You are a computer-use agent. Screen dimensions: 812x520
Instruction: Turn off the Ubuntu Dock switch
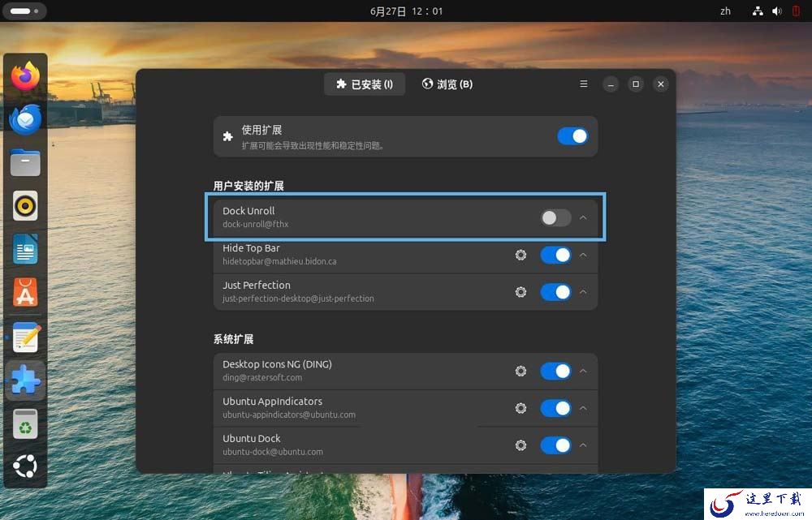click(555, 445)
